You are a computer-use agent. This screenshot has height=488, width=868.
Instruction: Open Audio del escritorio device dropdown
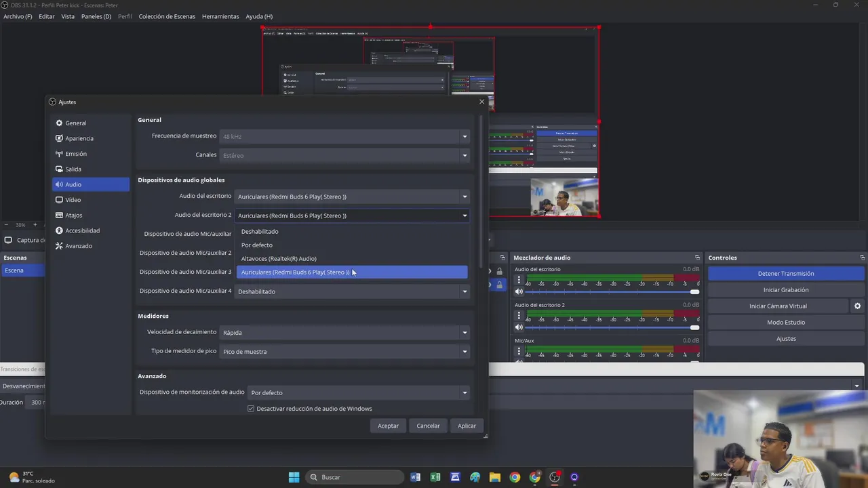[352, 197]
